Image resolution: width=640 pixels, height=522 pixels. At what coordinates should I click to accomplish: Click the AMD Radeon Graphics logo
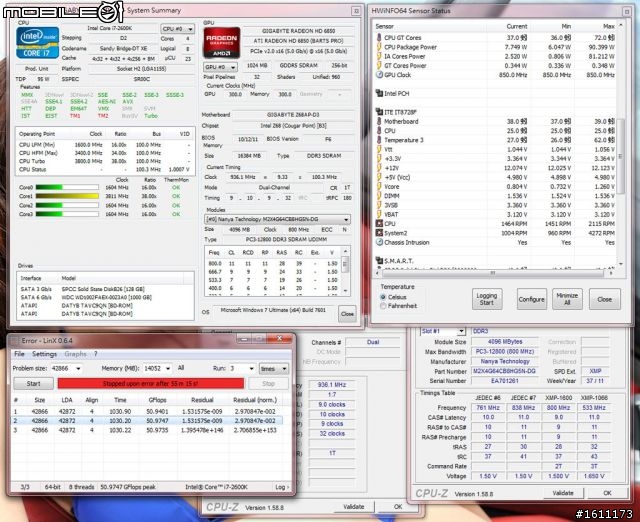pyautogui.click(x=222, y=42)
